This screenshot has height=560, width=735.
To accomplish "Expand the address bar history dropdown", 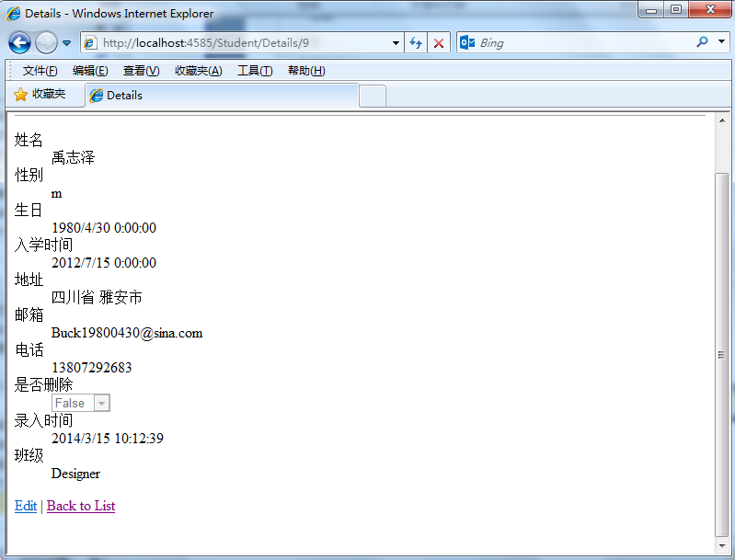I will click(x=396, y=43).
